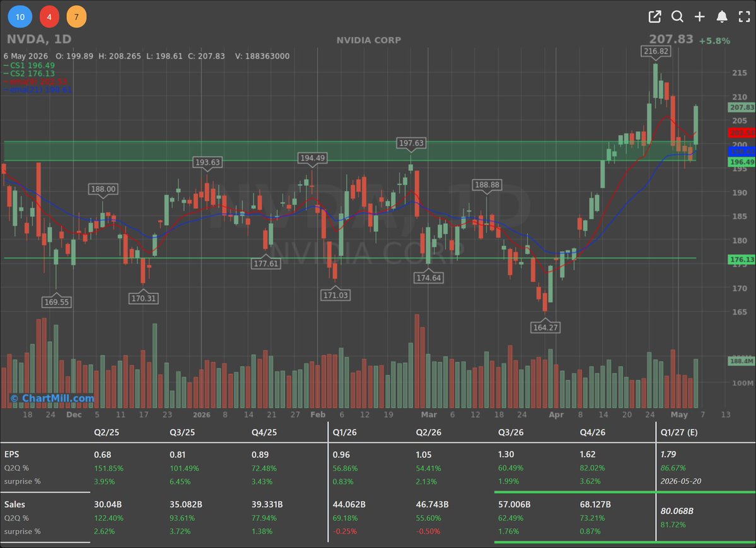Viewport: 756px width, 548px height.
Task: Click the Q1/26 column header
Action: coord(345,432)
